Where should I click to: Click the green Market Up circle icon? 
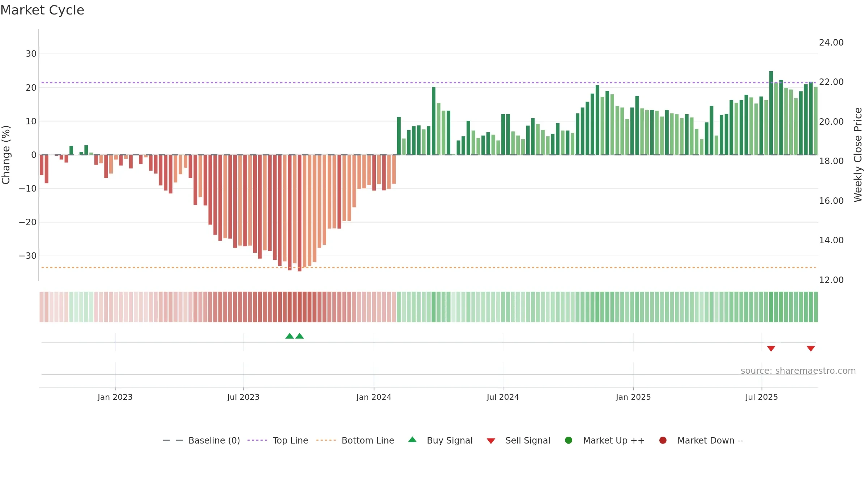coord(569,440)
